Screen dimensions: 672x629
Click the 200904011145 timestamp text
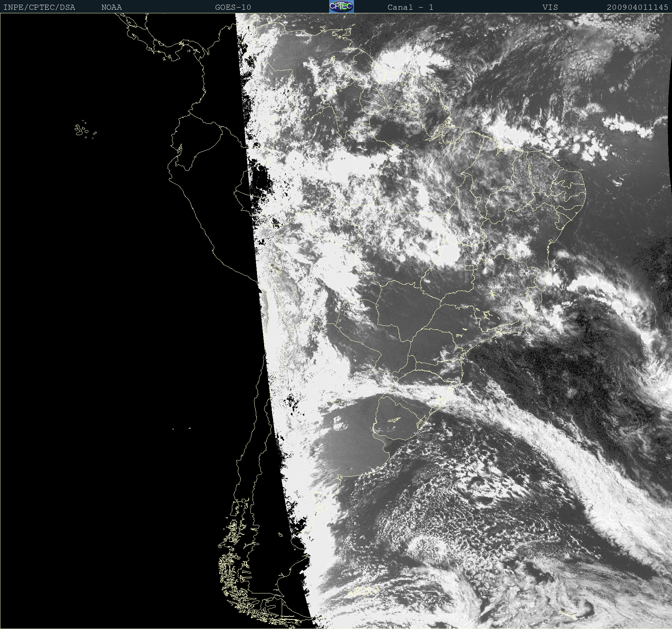click(638, 7)
